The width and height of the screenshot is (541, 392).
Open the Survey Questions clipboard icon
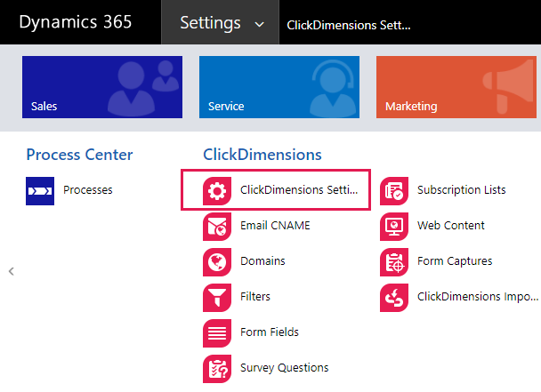pos(217,369)
